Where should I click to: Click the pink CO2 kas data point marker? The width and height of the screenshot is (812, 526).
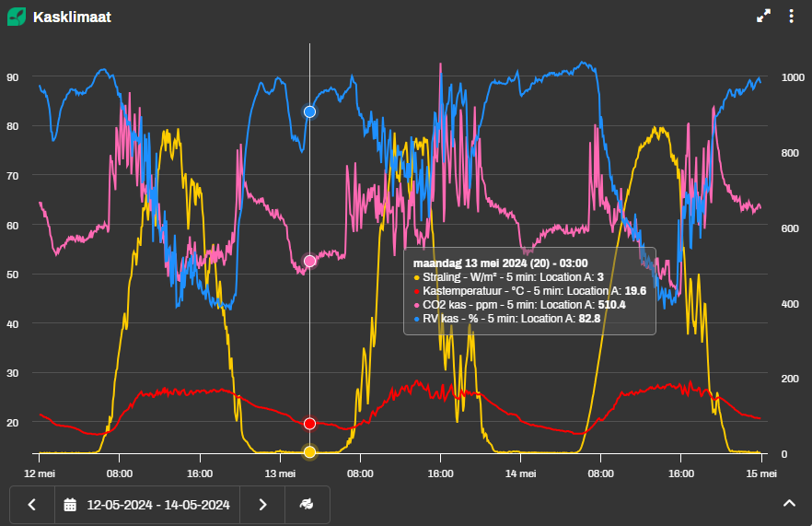(x=310, y=261)
